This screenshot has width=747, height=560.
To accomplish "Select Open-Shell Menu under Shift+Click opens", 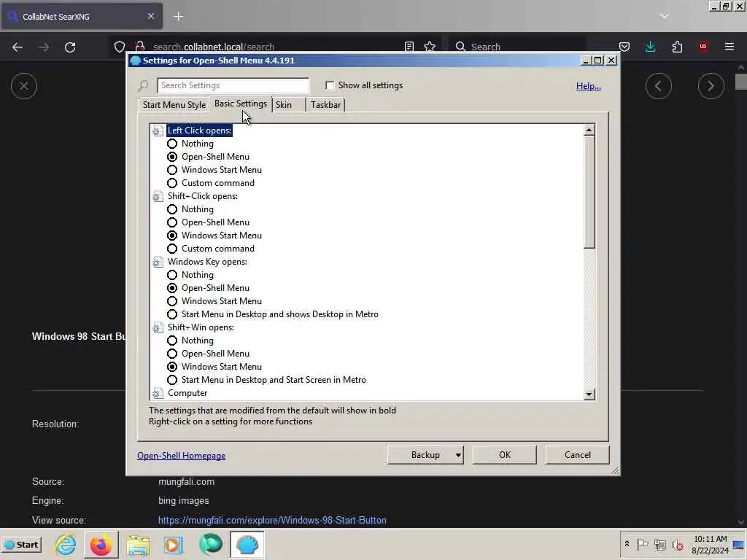I will pos(172,222).
